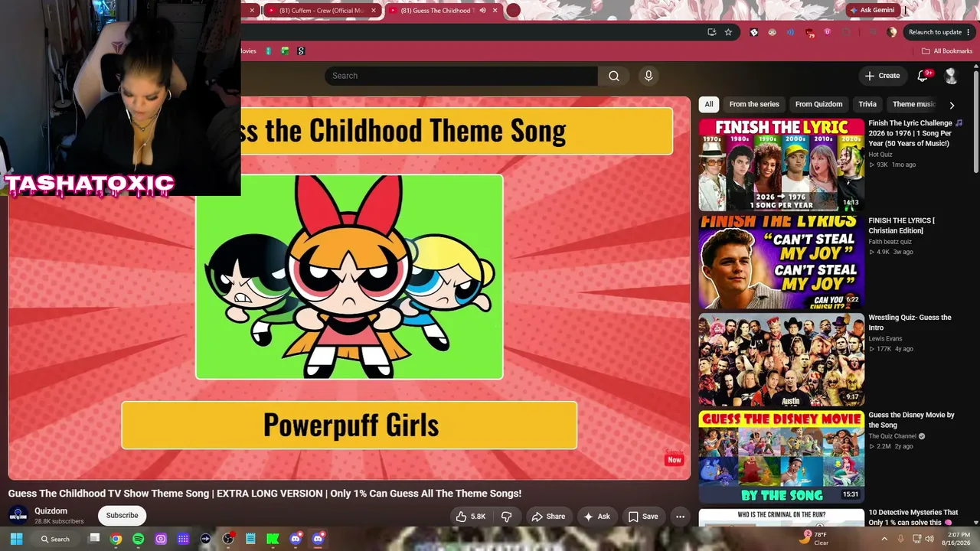Switch to Guess The Childhood browser tab
Image resolution: width=980 pixels, height=551 pixels.
443,11
